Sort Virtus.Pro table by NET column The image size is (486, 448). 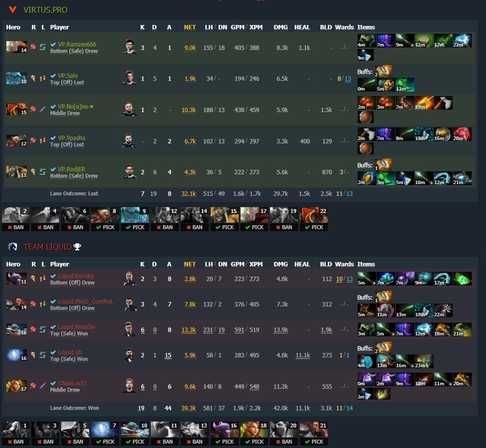190,27
